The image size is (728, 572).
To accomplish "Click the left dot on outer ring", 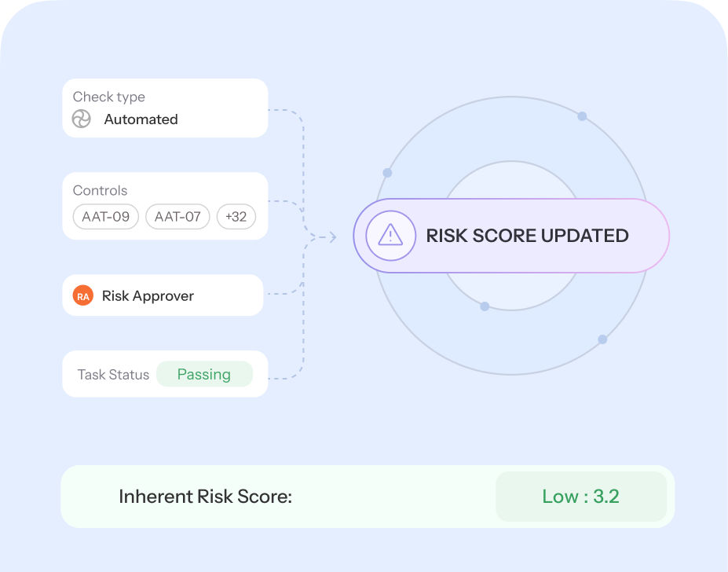I will point(387,173).
